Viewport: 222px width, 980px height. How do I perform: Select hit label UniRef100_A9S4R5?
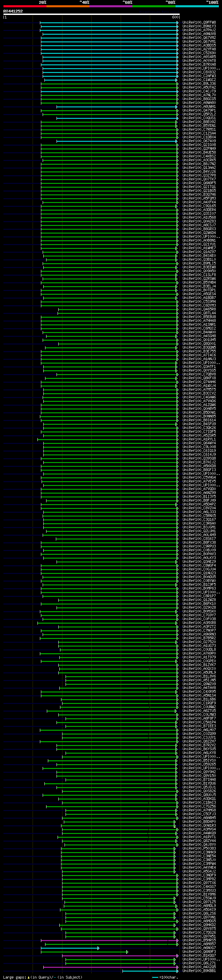(x=199, y=57)
